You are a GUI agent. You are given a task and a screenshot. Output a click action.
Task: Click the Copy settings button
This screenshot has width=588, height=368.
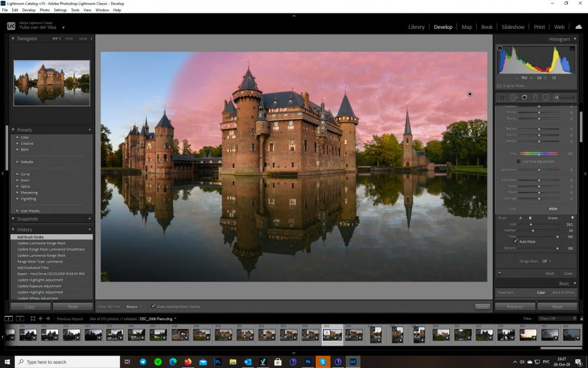30,306
